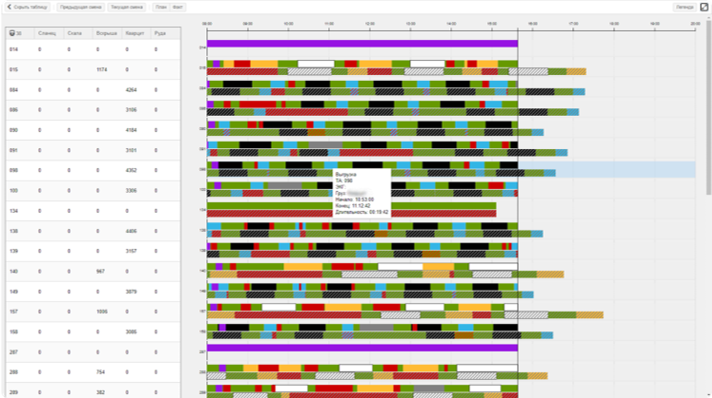Sort by the Руда column header
712x398 pixels.
160,33
